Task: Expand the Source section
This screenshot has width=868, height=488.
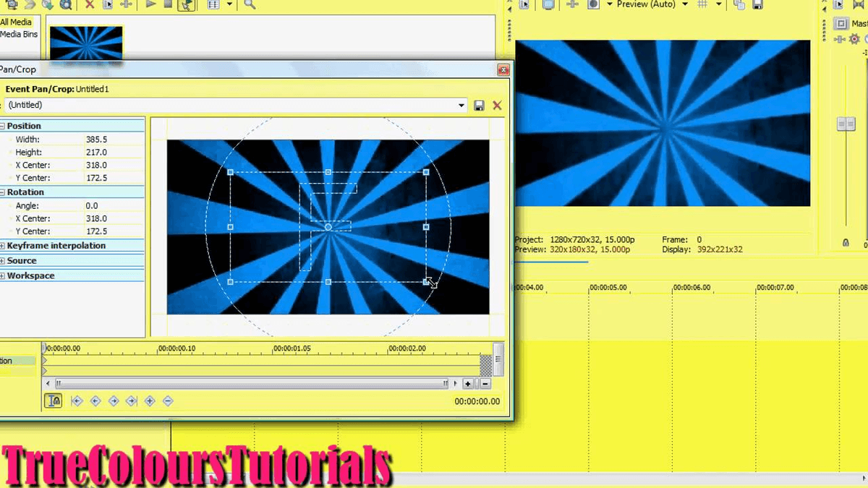Action: point(2,261)
